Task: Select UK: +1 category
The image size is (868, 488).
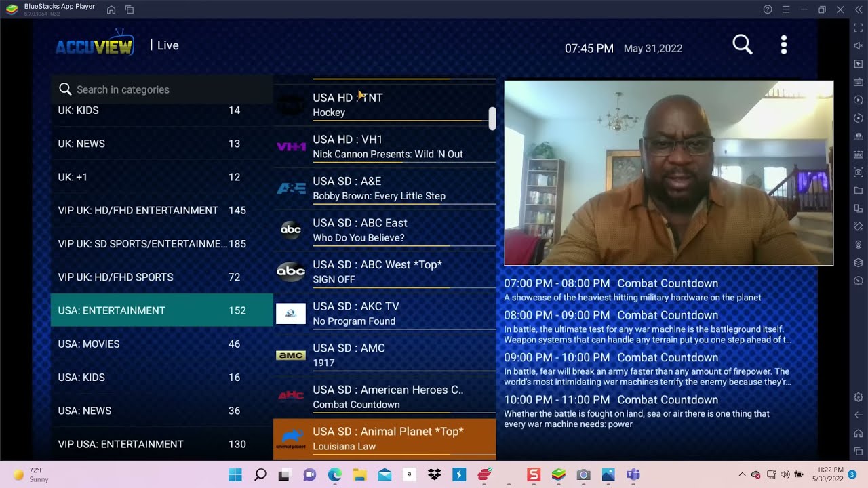Action: click(161, 177)
